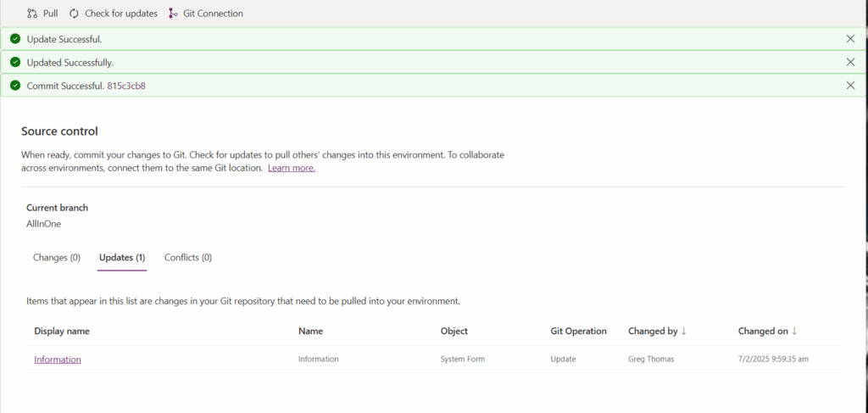Image resolution: width=868 pixels, height=413 pixels.
Task: Click the Check for updates refresh icon
Action: pyautogui.click(x=75, y=14)
